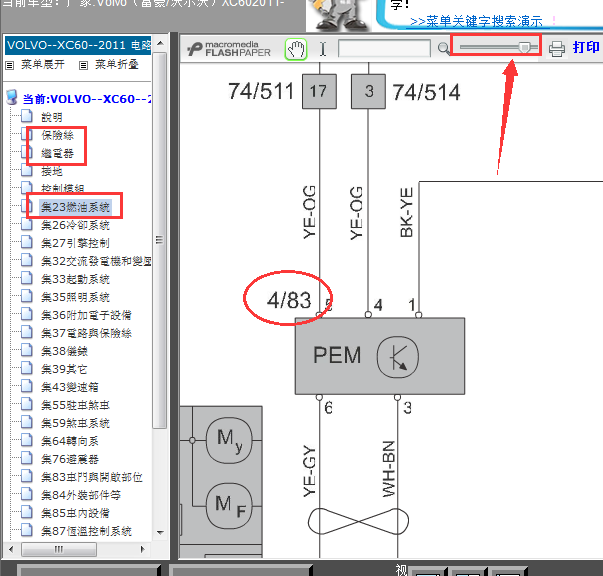This screenshot has height=576, width=603.
Task: Open the 接地 tree item
Action: point(52,171)
